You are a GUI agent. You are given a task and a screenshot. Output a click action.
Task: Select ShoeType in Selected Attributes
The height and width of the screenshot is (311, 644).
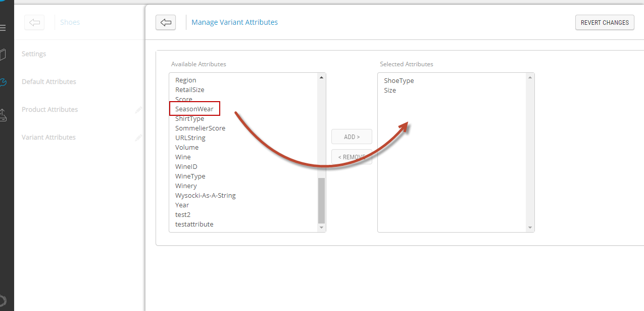399,81
